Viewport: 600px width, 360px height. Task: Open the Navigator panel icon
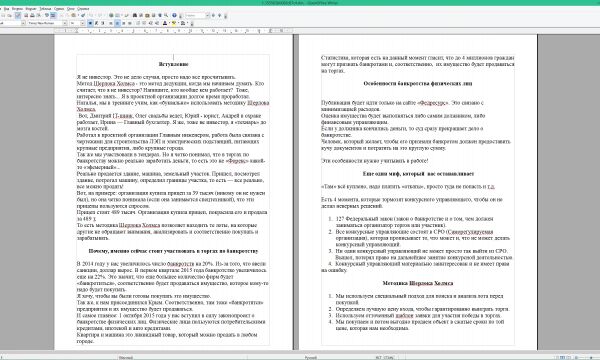pos(140,15)
